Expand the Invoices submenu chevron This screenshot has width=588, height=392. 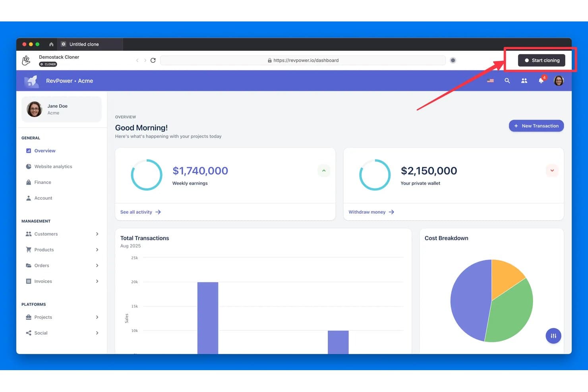pyautogui.click(x=97, y=281)
